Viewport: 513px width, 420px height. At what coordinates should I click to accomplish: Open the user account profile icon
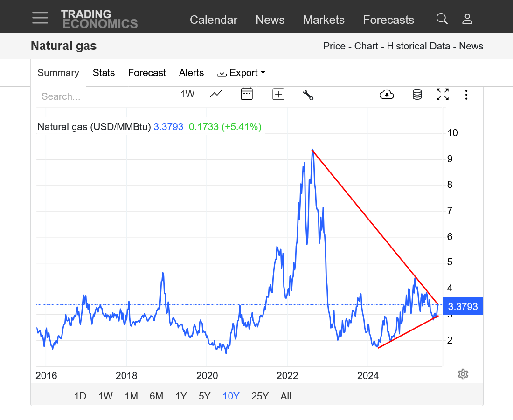[467, 19]
